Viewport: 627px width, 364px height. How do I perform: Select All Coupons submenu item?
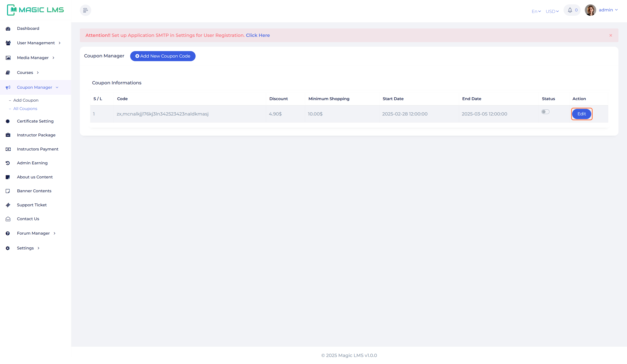click(25, 109)
